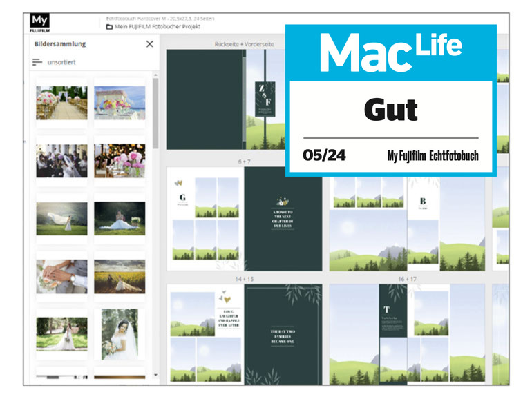Select the guests with bride photo thumbnail
Image resolution: width=532 pixels, height=399 pixels.
61,161
